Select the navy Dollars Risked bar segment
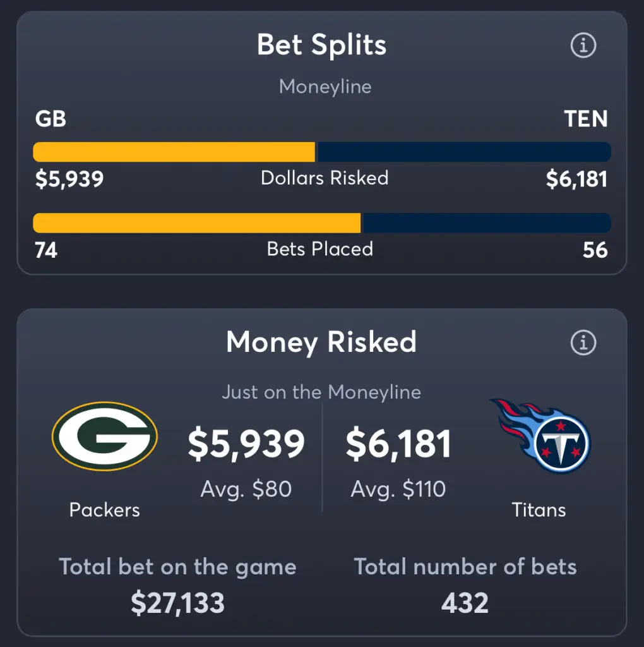 (464, 152)
